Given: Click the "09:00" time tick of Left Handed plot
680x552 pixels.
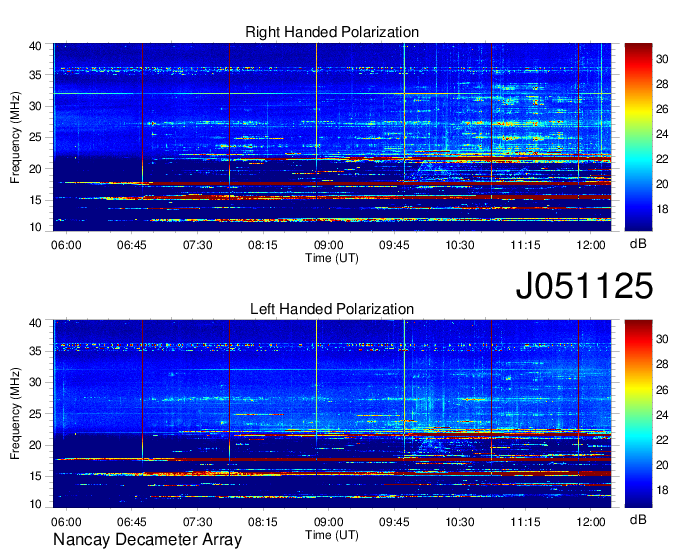Looking at the screenshot, I should 328,522.
